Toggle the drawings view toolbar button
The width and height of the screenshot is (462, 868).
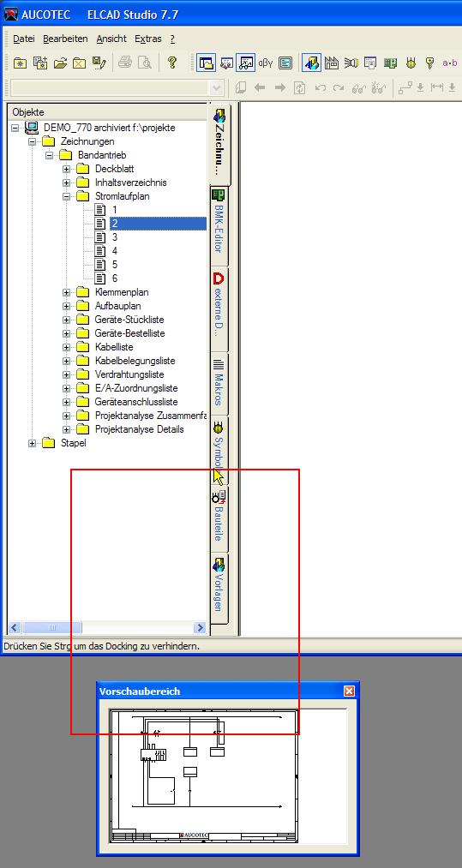[312, 63]
